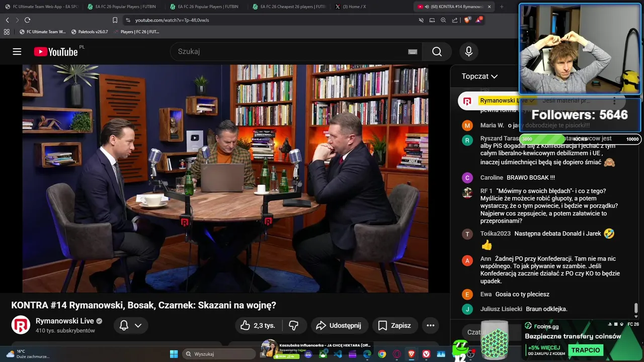Viewport: 644px width, 362px height.
Task: Open the more actions three-dot button under video
Action: pyautogui.click(x=430, y=325)
